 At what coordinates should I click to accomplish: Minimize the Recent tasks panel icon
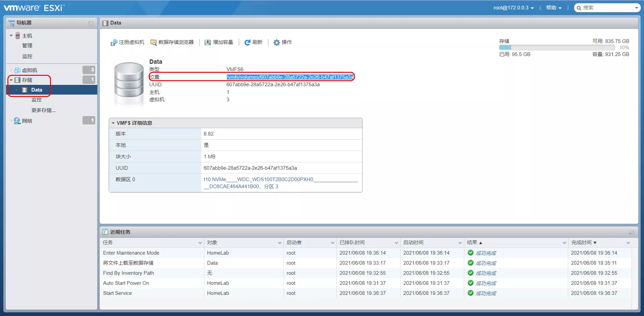[631, 232]
